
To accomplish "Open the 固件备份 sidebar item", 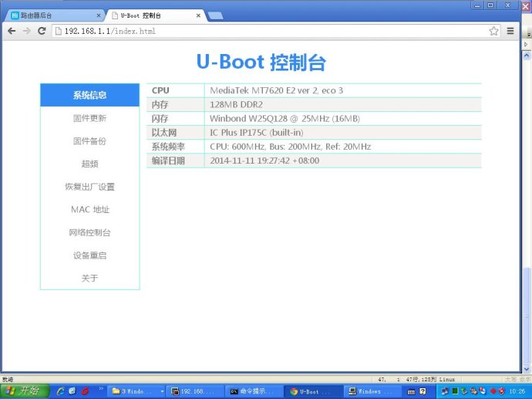I will [x=90, y=141].
